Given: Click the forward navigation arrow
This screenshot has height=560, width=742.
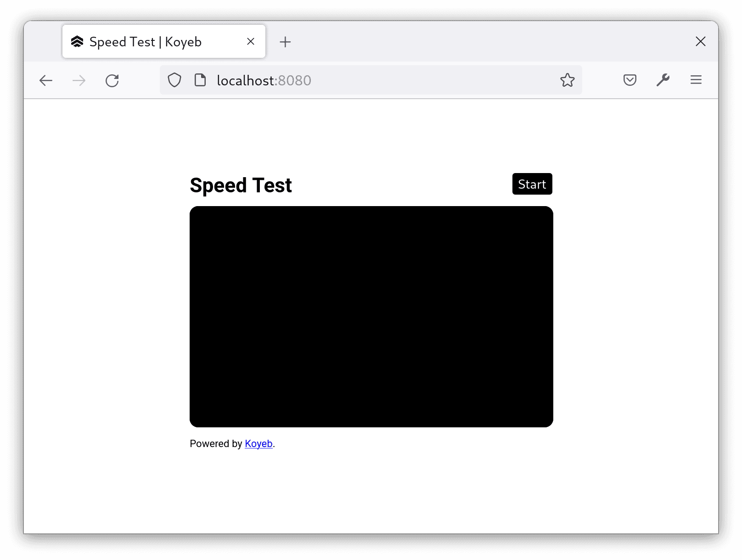Looking at the screenshot, I should (79, 81).
